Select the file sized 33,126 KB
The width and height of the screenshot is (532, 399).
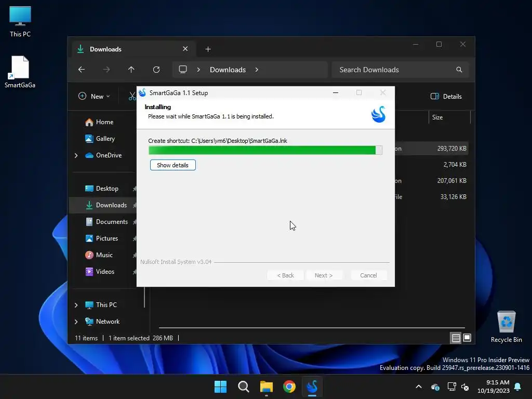pyautogui.click(x=453, y=197)
